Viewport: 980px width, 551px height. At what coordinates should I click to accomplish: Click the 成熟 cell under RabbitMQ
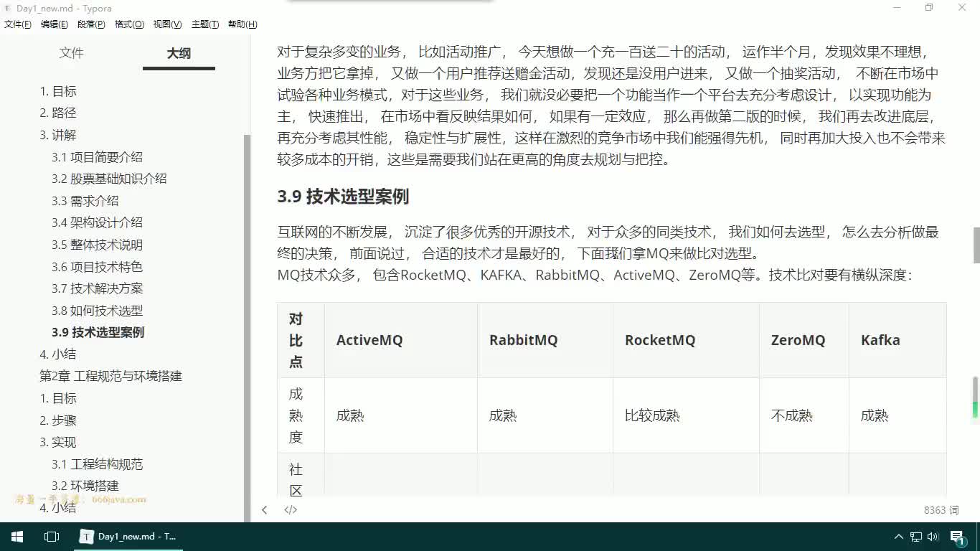pos(545,415)
